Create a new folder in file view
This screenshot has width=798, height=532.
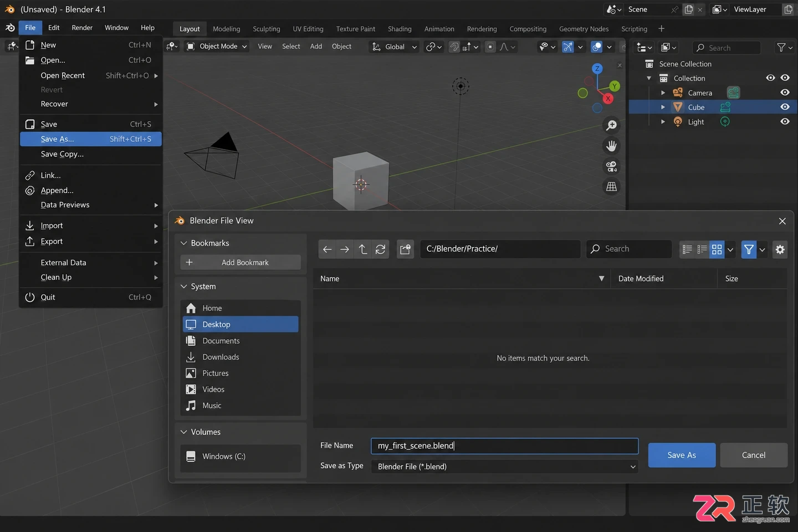pos(406,249)
